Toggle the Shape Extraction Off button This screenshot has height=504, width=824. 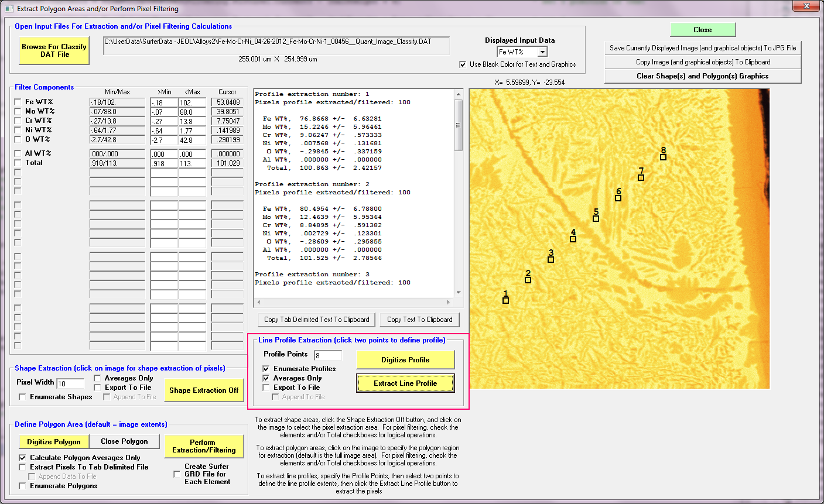[x=204, y=390]
